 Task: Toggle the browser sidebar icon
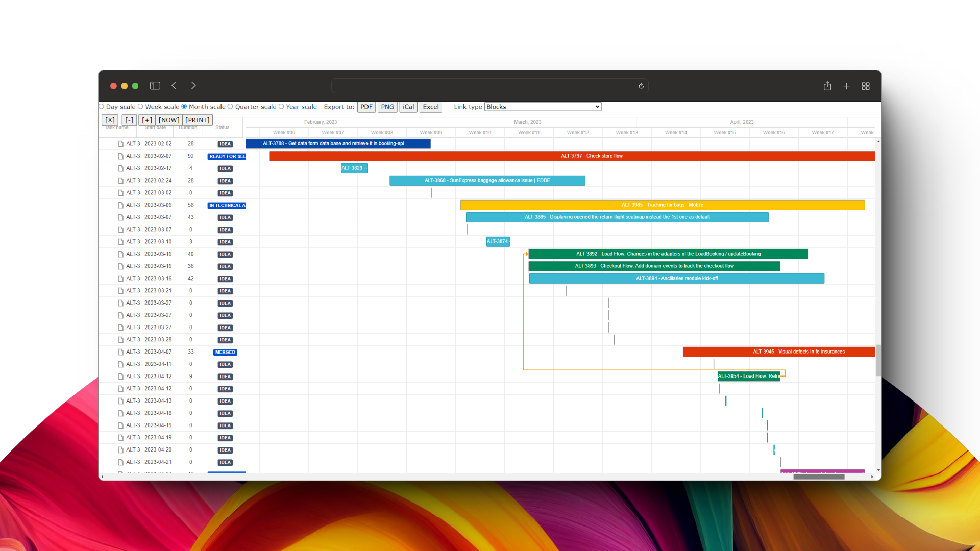155,86
